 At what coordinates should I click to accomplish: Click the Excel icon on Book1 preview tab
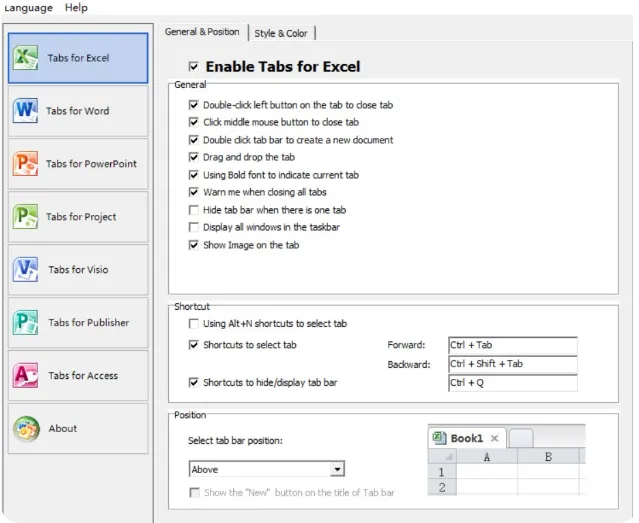[x=439, y=438]
